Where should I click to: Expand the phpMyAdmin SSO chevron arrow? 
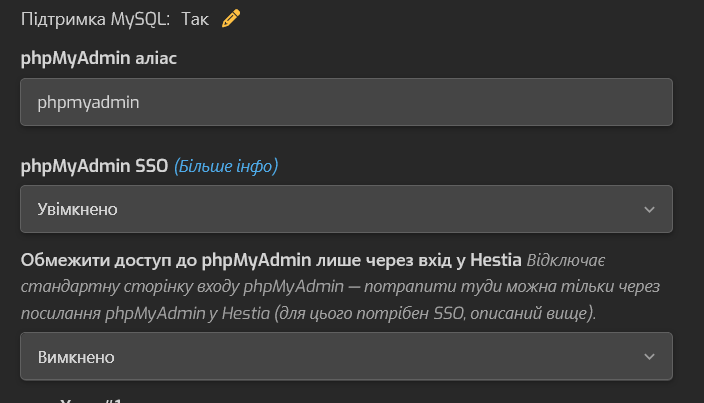point(649,210)
